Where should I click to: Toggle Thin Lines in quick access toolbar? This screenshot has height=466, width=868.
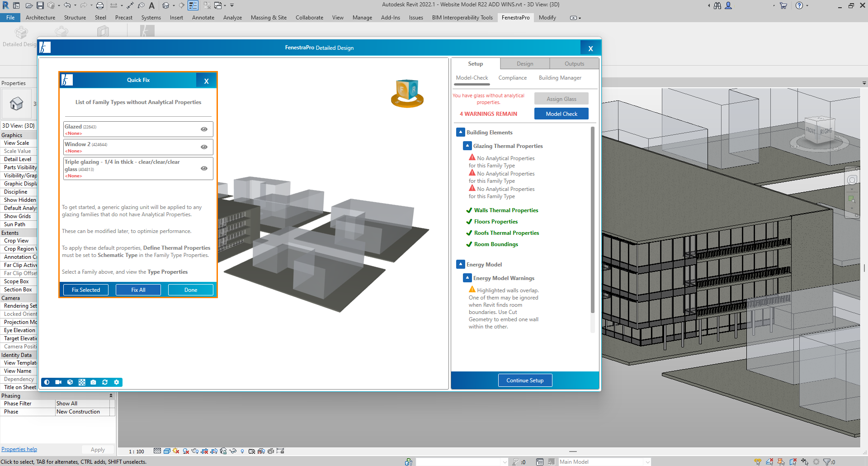point(193,5)
